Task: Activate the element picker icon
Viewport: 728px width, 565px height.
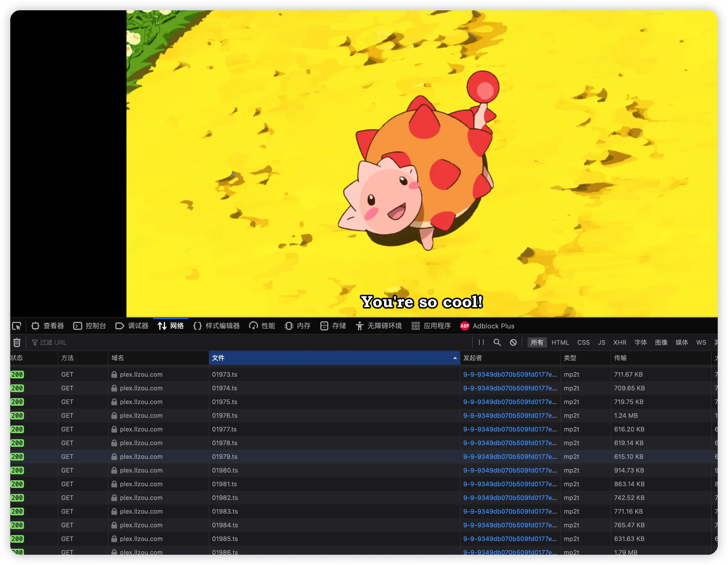Action: pos(17,326)
